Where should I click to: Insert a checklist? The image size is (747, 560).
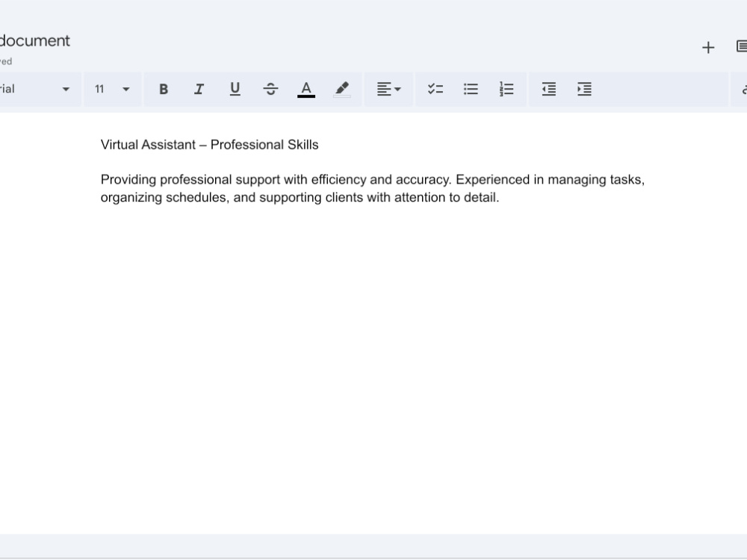[436, 89]
